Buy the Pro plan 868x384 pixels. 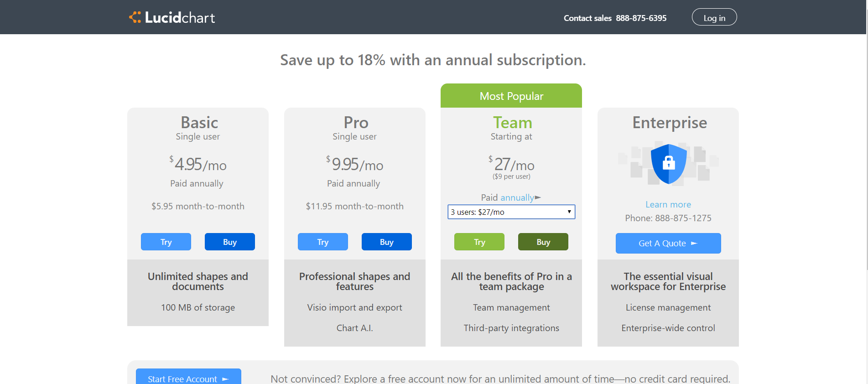(x=387, y=242)
